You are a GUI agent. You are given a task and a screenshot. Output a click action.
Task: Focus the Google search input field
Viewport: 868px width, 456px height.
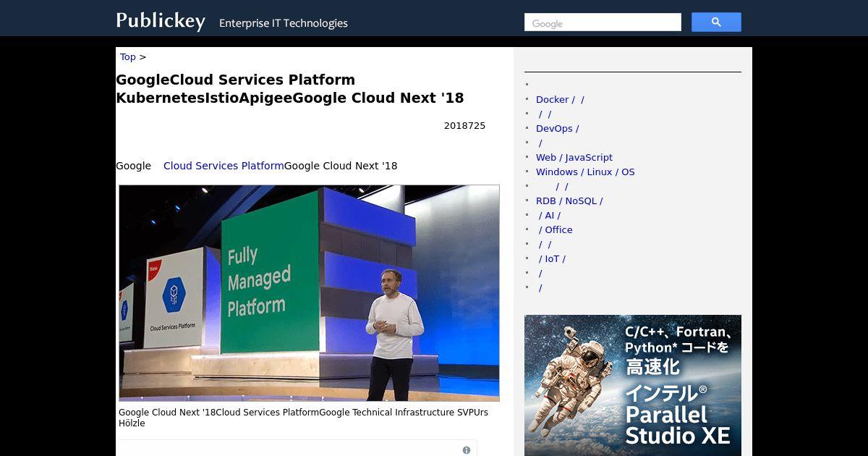coord(603,22)
